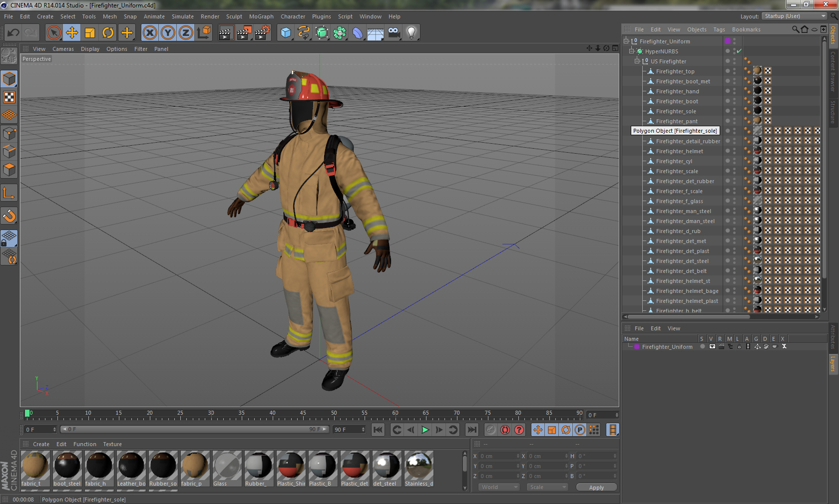Play the animation forward
The width and height of the screenshot is (839, 504).
425,430
